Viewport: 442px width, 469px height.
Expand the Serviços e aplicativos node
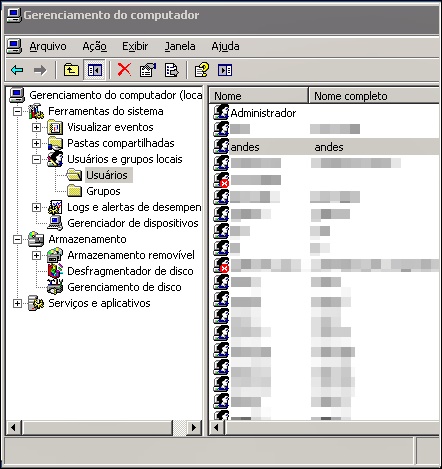[17, 303]
